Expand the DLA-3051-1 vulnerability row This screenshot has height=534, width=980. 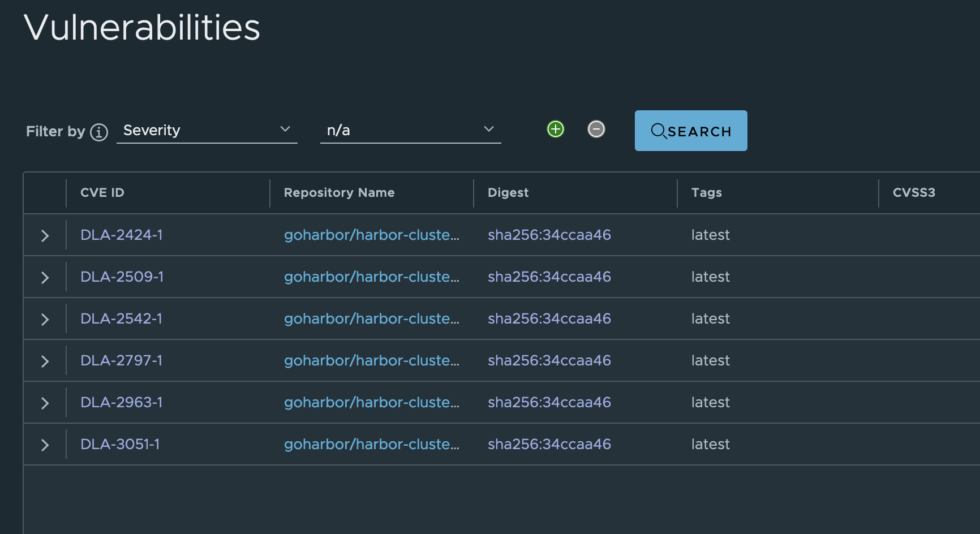tap(45, 445)
